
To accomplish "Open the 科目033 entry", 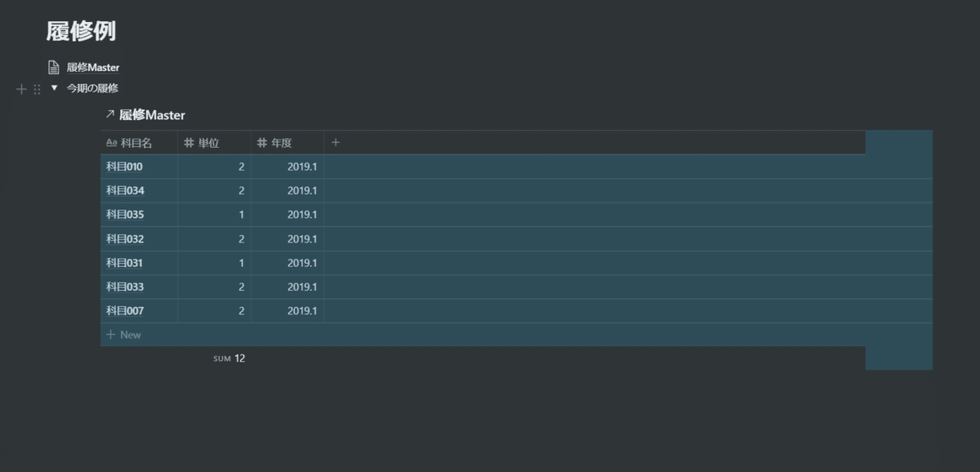I will (125, 287).
